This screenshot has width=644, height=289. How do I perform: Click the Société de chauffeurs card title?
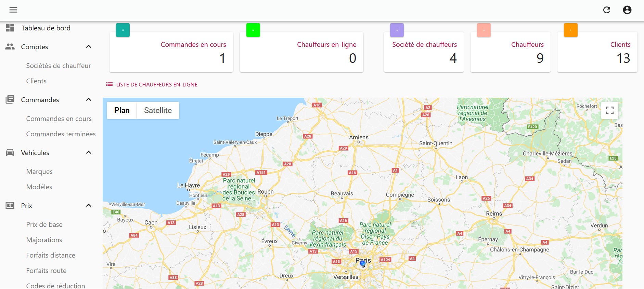[425, 44]
